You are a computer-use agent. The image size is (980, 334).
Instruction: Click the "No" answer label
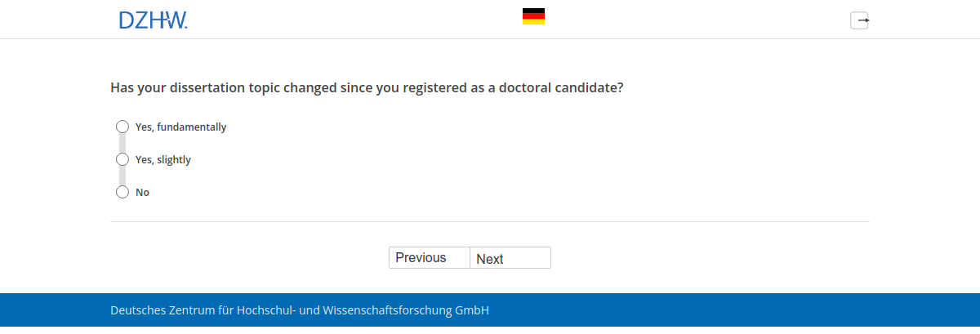point(142,193)
